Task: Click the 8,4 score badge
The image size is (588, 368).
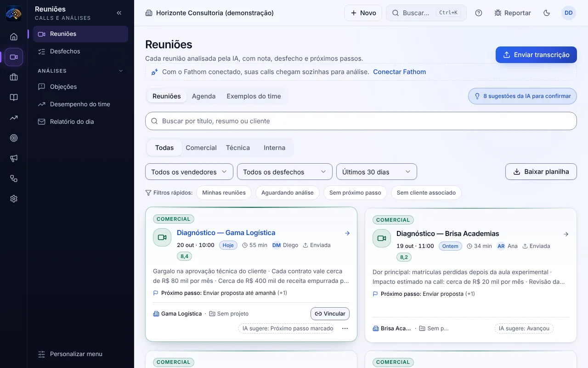Action: (x=184, y=256)
